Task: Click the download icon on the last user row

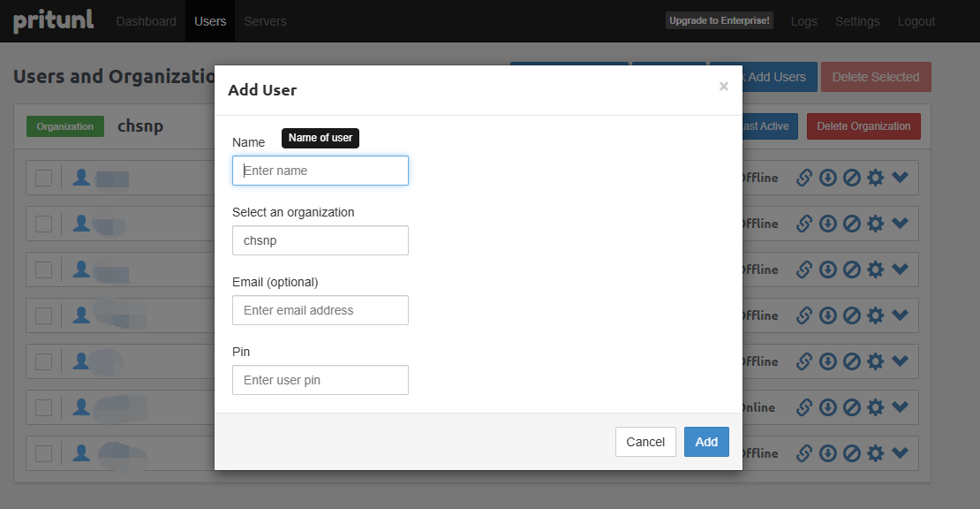Action: coord(828,453)
